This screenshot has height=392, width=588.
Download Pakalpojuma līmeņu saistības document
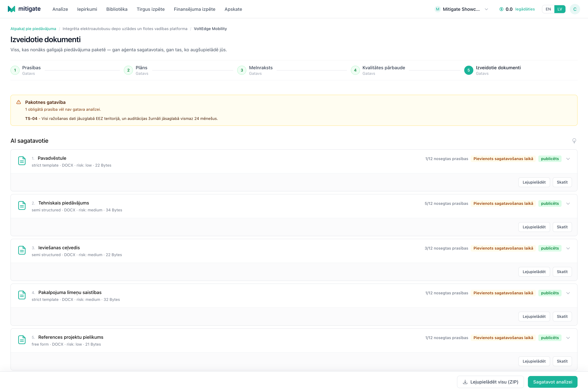pos(534,317)
